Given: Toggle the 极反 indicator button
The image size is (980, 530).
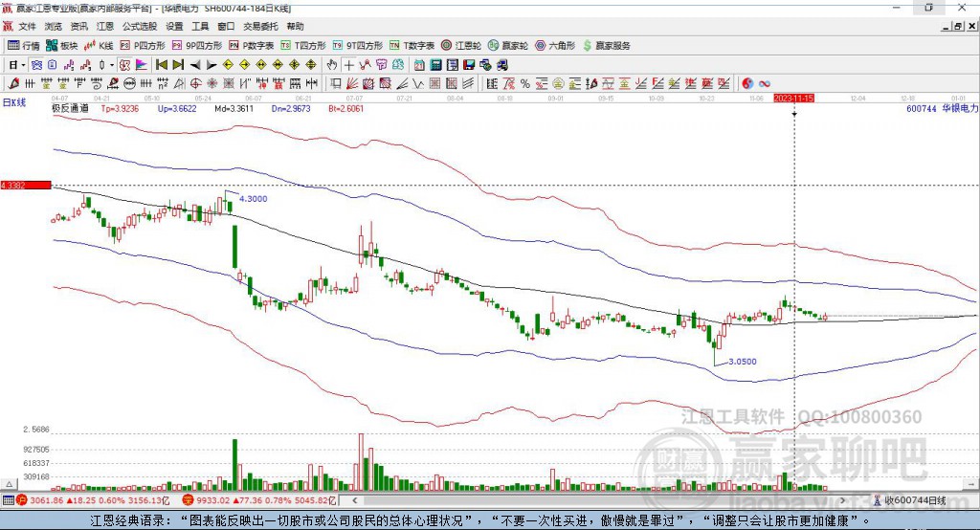Looking at the screenshot, I should (124, 65).
